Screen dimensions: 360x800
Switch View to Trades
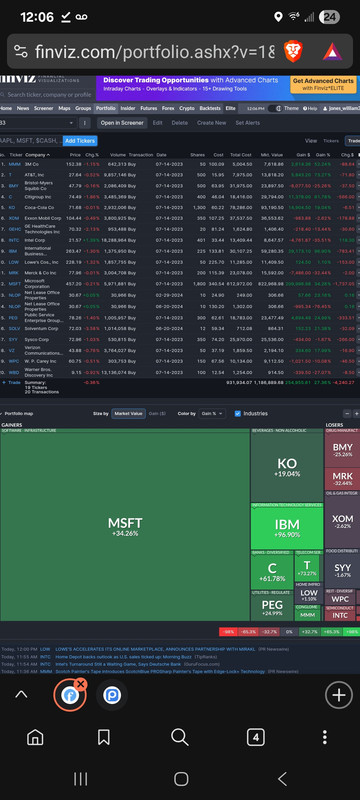(353, 141)
